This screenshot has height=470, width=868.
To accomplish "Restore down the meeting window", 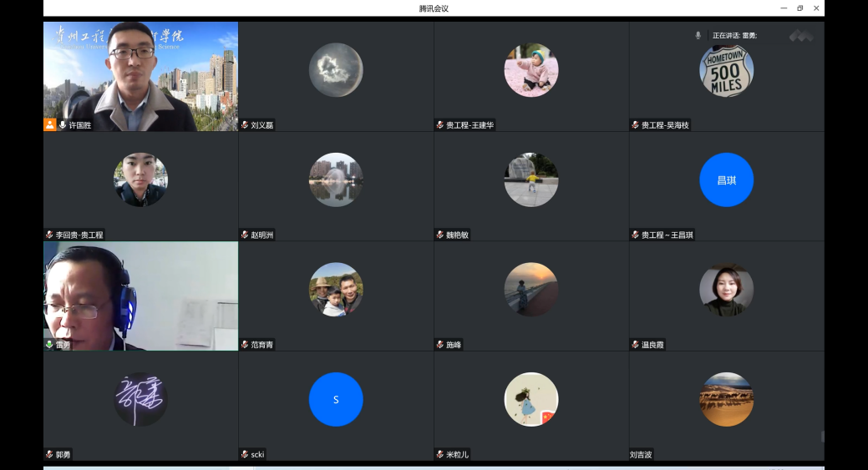I will pos(799,8).
